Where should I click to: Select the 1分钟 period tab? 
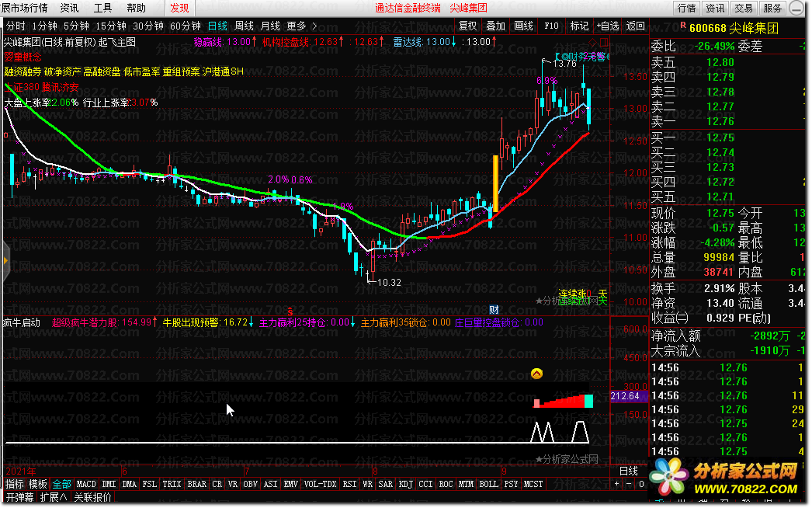pos(44,26)
